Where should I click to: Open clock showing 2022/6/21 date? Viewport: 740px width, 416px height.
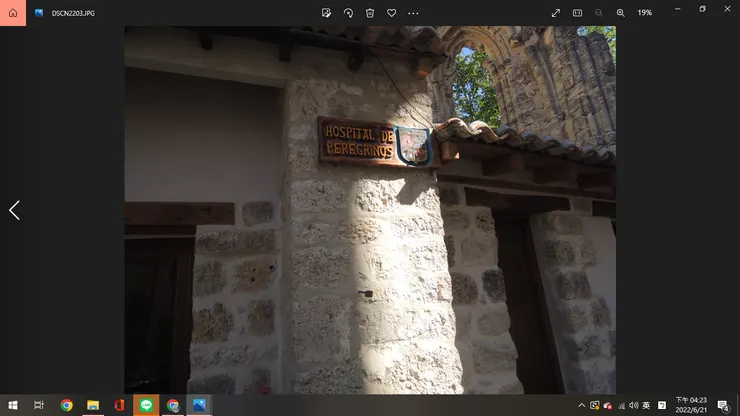click(691, 405)
